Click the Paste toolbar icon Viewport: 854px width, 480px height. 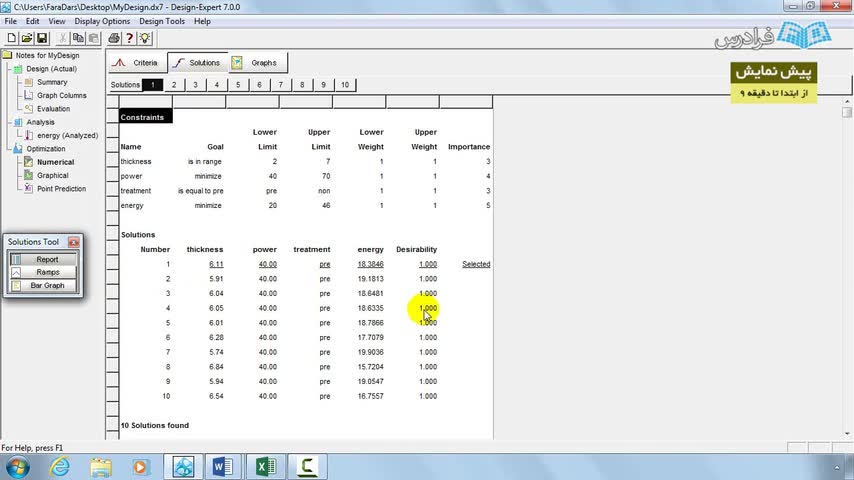(x=94, y=38)
